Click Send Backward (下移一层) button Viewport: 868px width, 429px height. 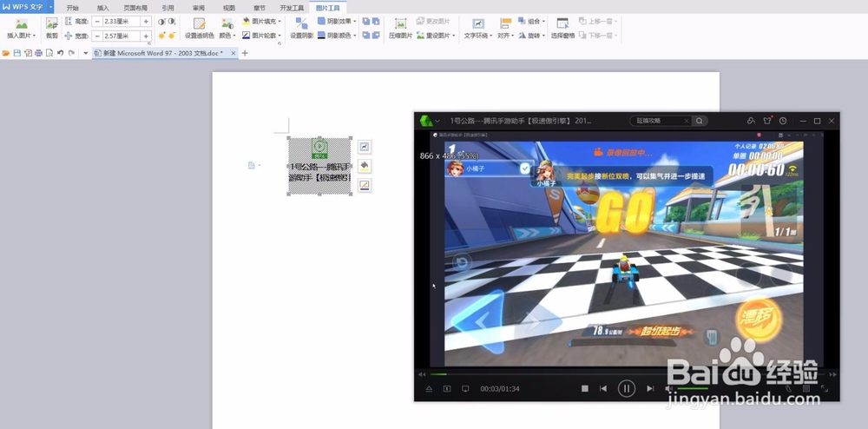[x=597, y=36]
